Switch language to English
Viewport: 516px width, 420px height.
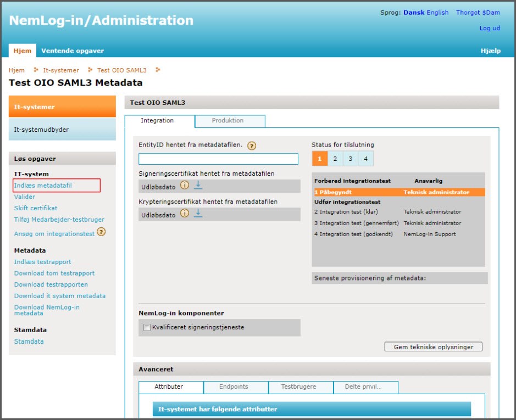437,13
